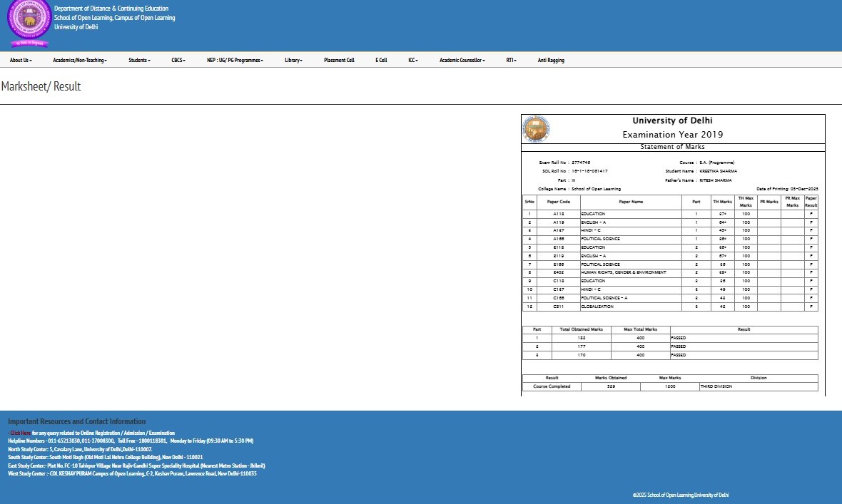
Task: Expand NEP : UG/ PG Programmes menu
Action: click(x=235, y=61)
